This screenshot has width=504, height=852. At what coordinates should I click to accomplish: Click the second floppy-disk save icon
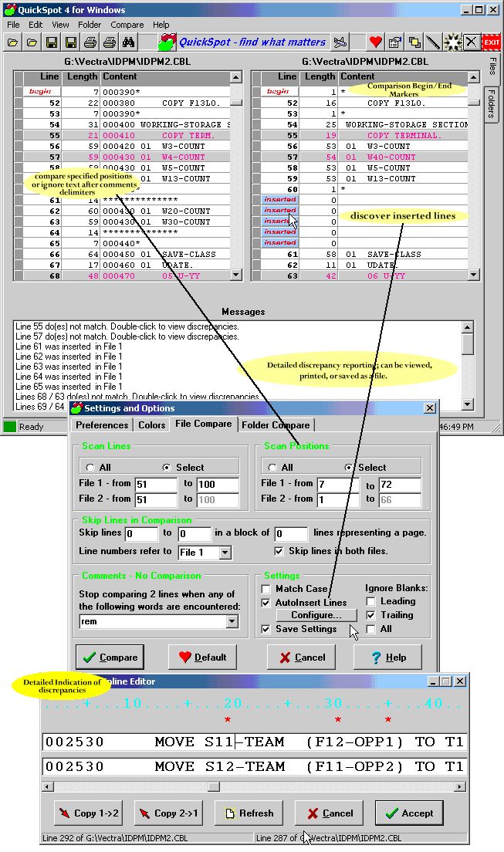(x=71, y=42)
